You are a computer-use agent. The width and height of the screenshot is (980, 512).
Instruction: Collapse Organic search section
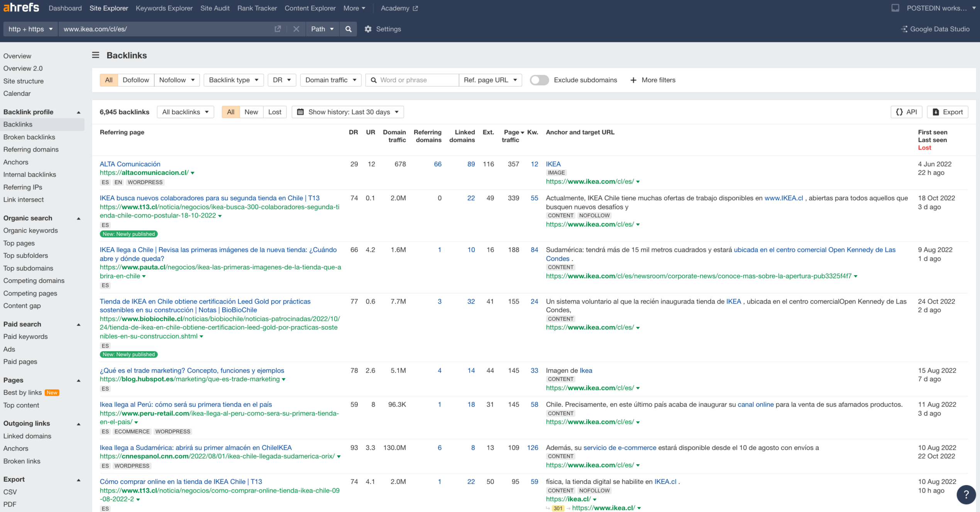79,218
